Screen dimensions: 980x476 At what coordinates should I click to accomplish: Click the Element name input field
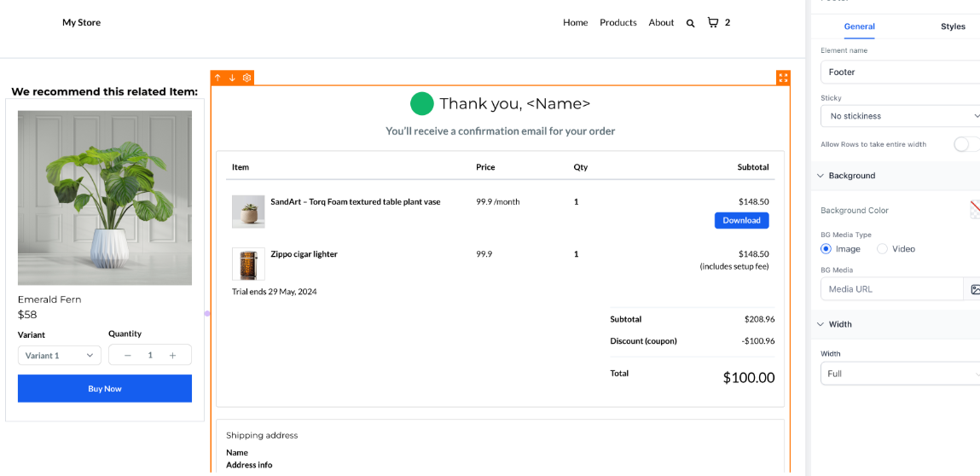click(x=901, y=73)
